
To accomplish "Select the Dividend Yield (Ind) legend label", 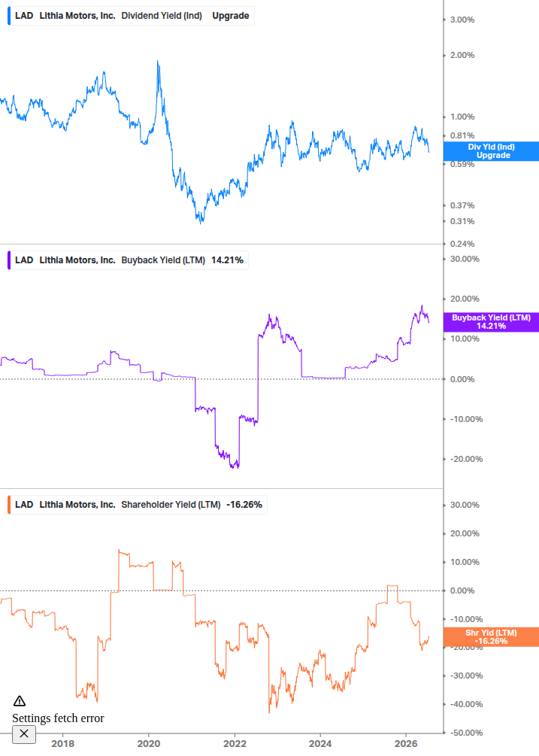I will tap(162, 16).
